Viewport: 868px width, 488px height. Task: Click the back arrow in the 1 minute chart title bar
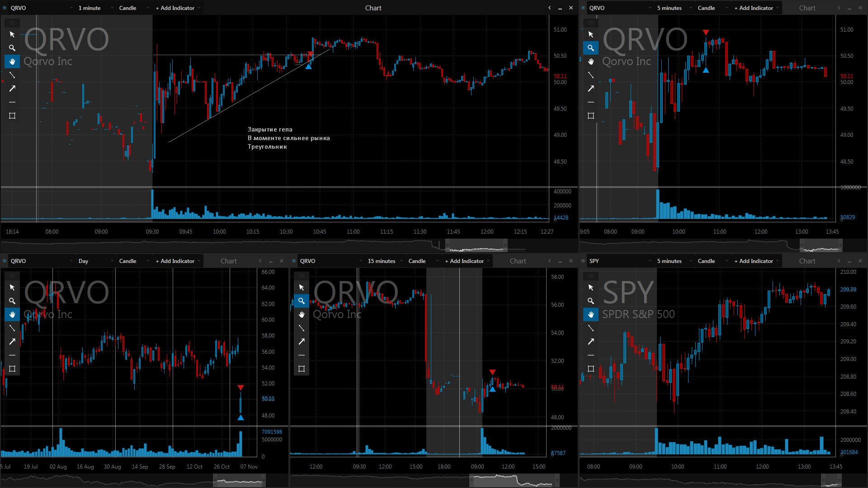[549, 8]
